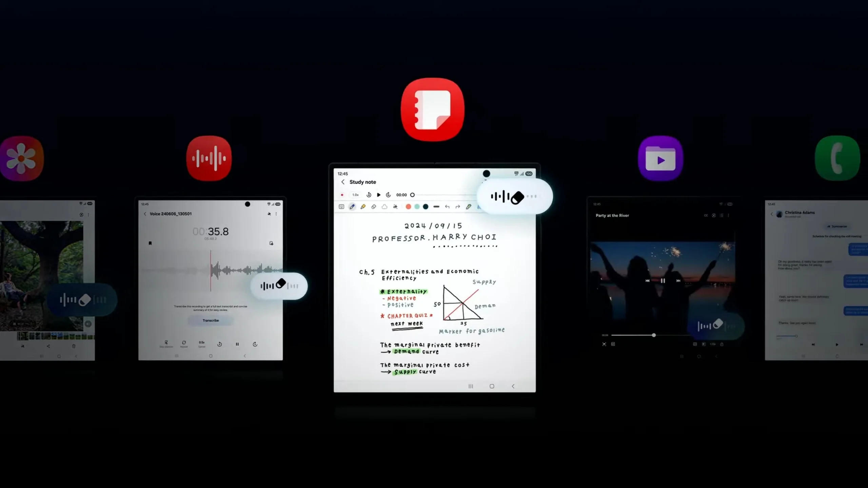Rewind the voice recording a few seconds
The image size is (868, 488).
pos(219,344)
